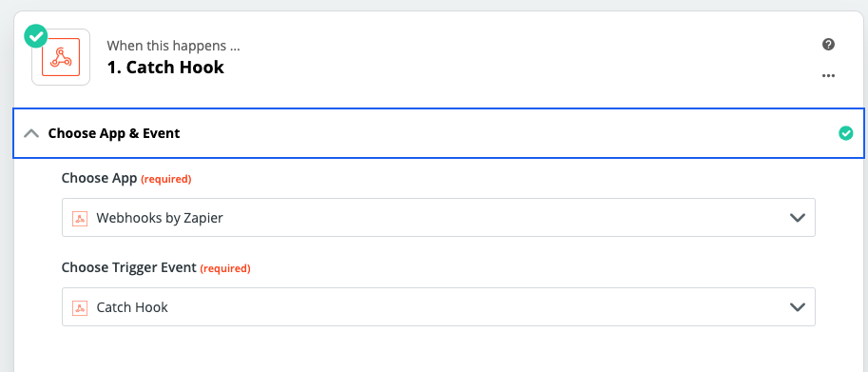Collapse Choose App & Event with up chevron
The image size is (868, 372).
31,133
